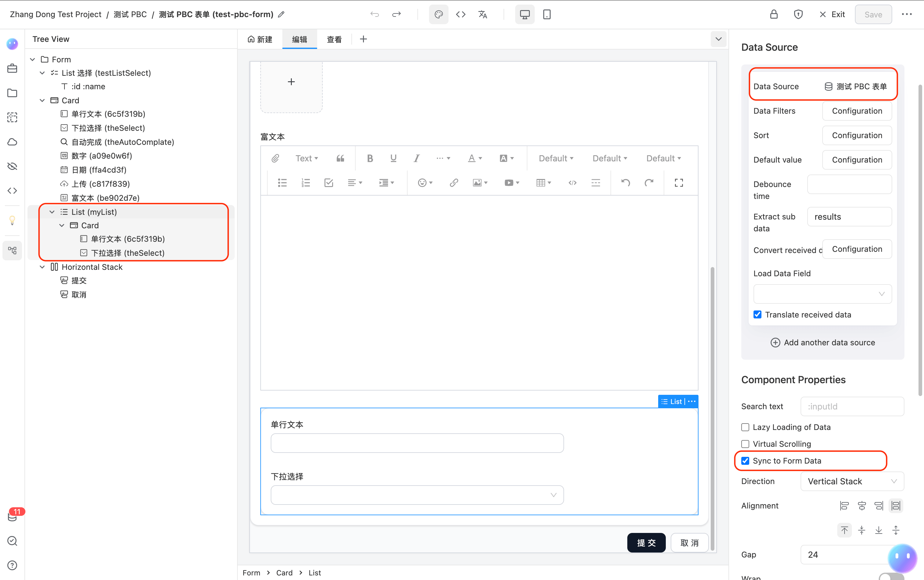Go to Form in bottom breadcrumb

click(x=251, y=573)
